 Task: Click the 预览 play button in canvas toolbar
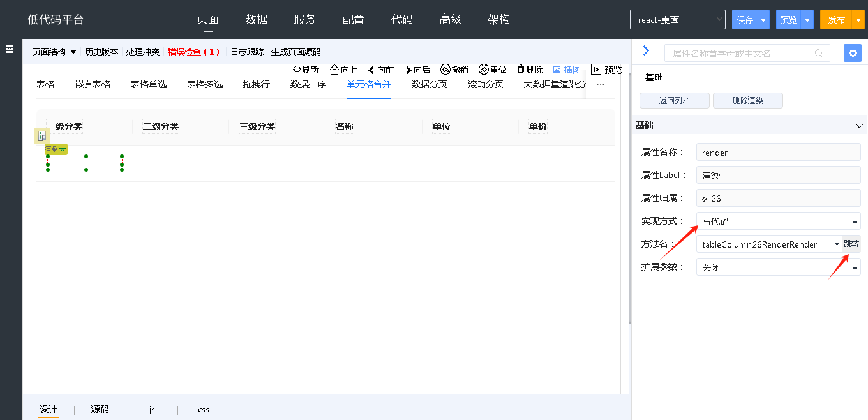click(x=606, y=70)
